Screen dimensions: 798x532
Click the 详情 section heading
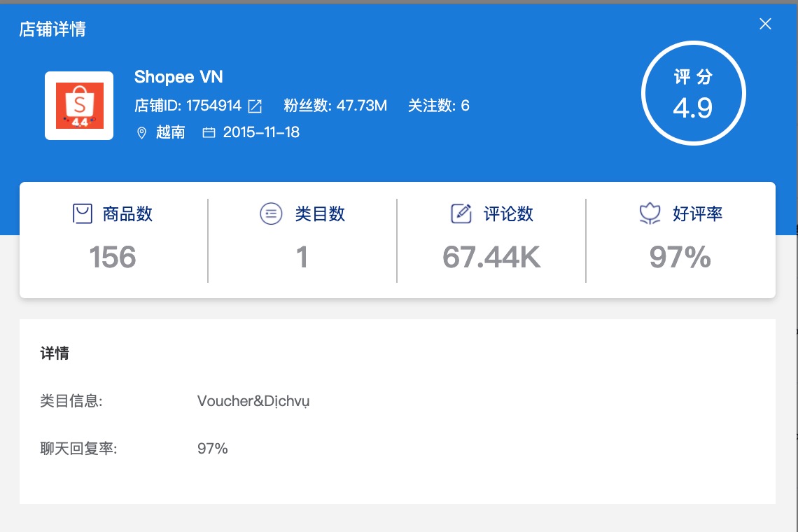click(x=55, y=353)
